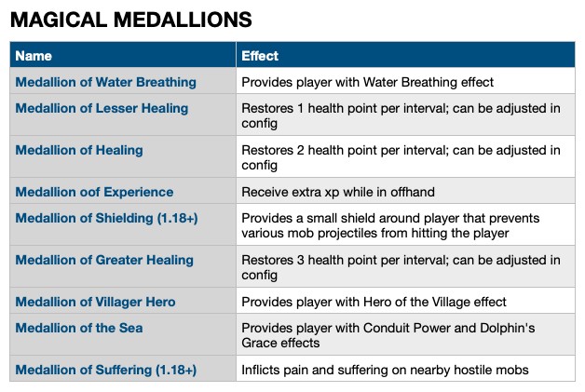Click the Name column header
Viewport: 585px width, 392px height.
pyautogui.click(x=34, y=56)
